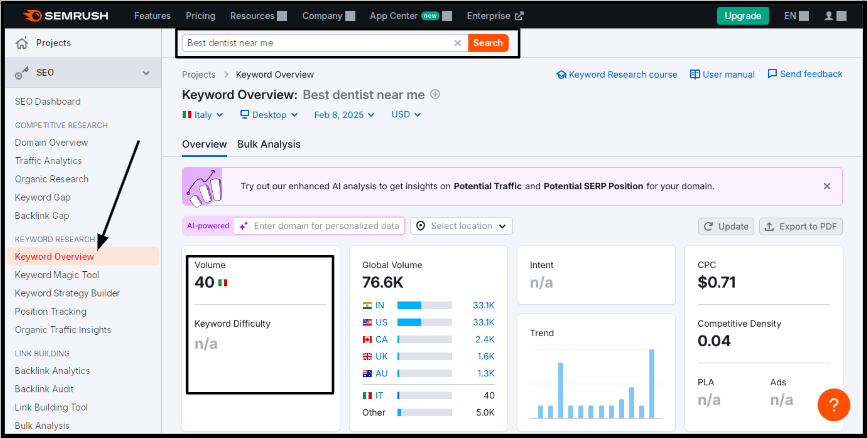This screenshot has width=867, height=438.
Task: Open the USD currency dropdown
Action: coord(406,114)
